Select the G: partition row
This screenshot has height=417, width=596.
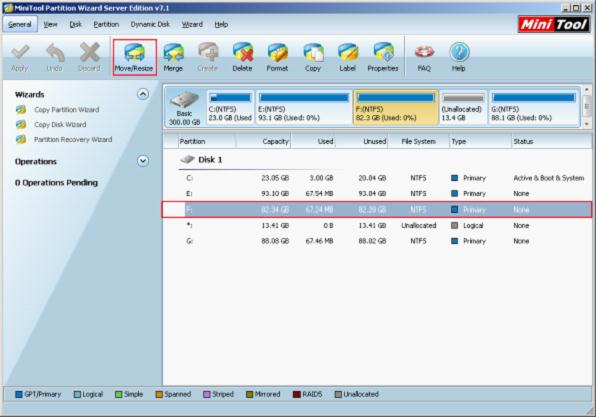point(377,241)
